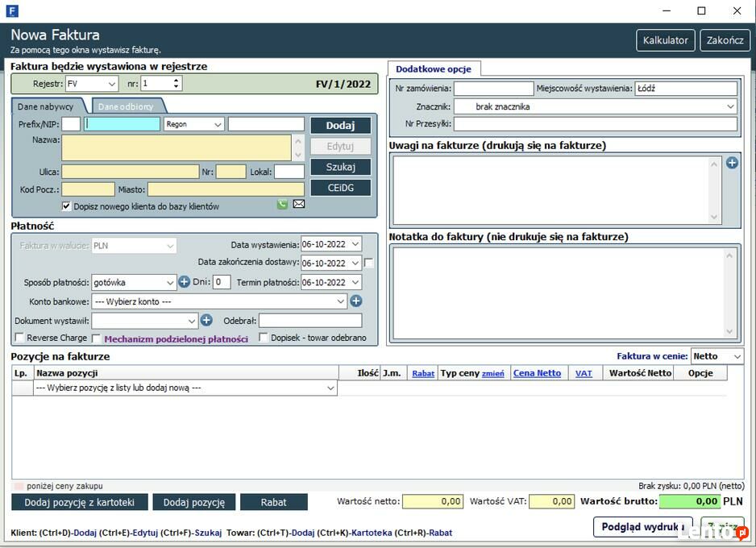Switch to the Dane odbiorcy tab
Viewport: 756px width, 548px height.
(126, 106)
